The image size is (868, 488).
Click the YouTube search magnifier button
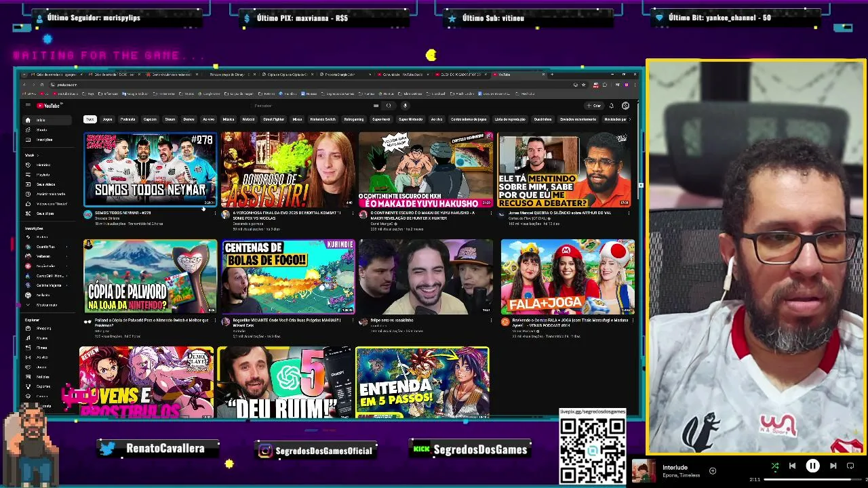click(x=389, y=106)
